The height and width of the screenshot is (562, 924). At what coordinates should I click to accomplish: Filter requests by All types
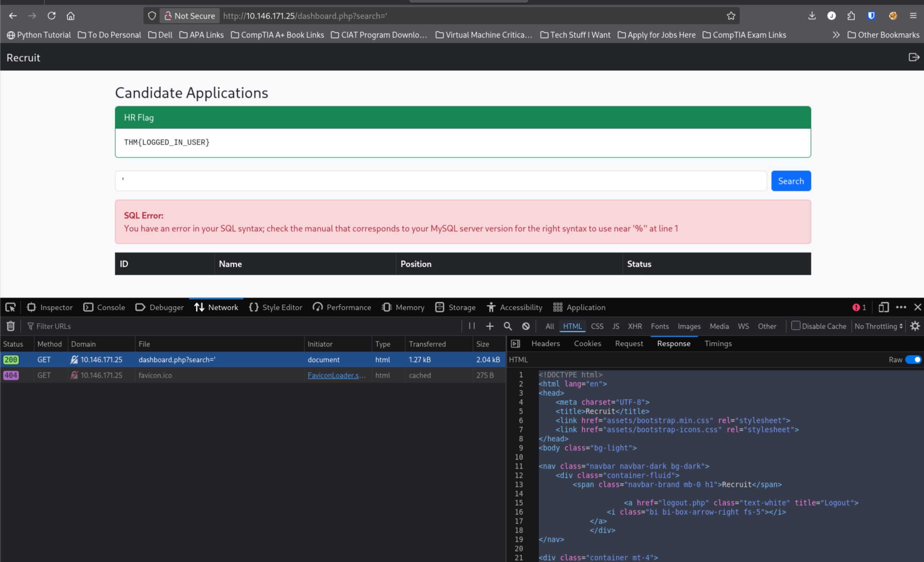click(x=549, y=326)
